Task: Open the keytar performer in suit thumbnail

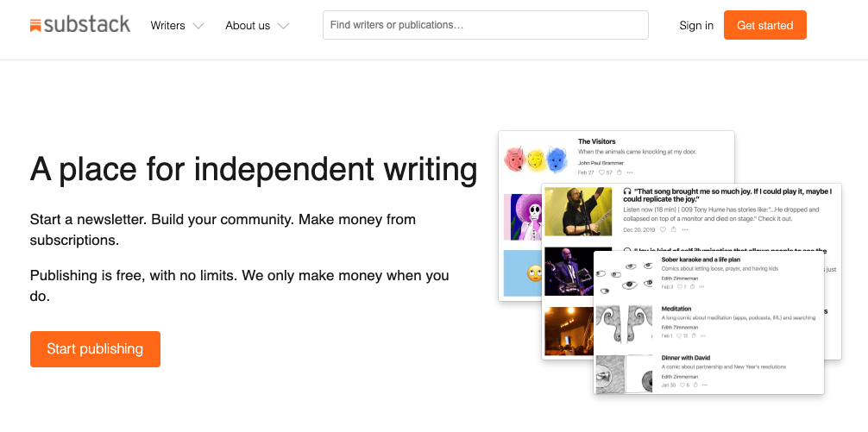Action: 569,271
